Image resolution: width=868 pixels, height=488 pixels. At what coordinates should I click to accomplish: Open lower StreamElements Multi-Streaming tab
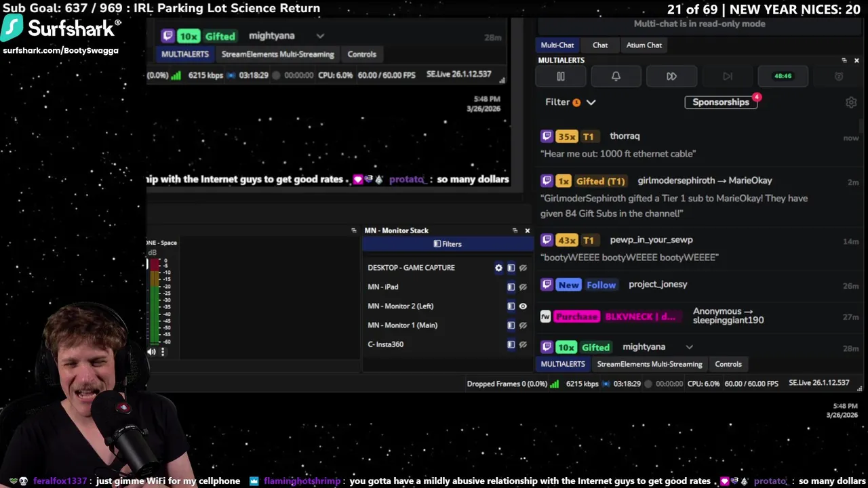pyautogui.click(x=650, y=364)
